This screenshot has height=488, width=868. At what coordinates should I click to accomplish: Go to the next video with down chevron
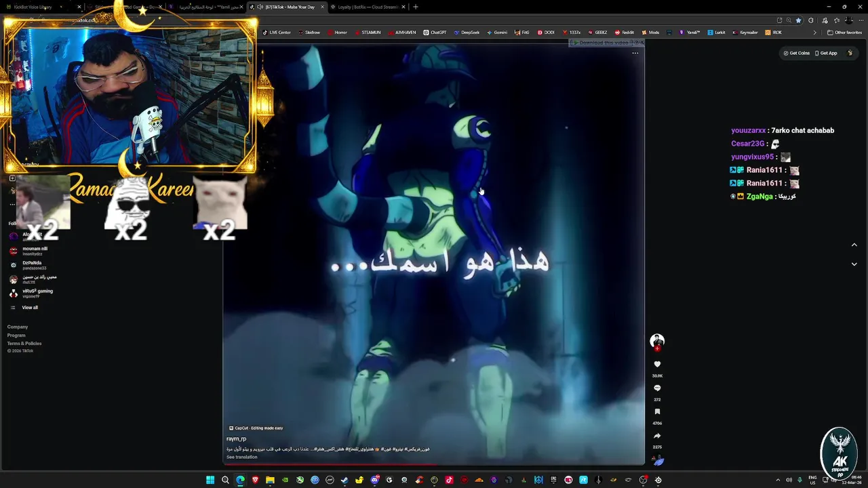[854, 264]
